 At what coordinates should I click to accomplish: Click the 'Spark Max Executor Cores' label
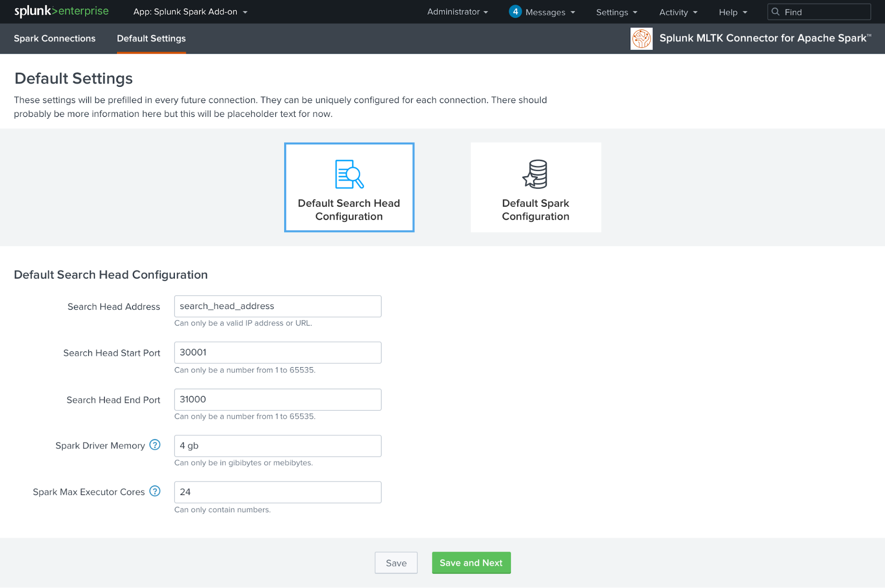[x=89, y=492]
